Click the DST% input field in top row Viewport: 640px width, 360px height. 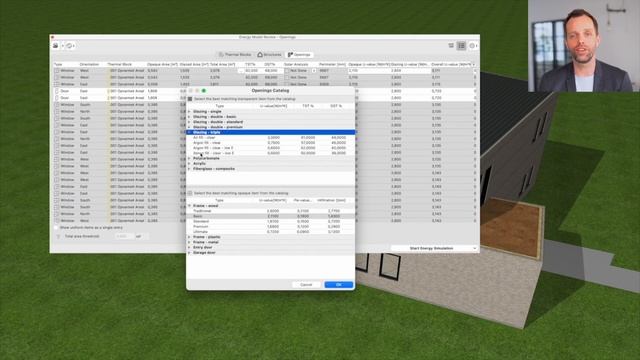pos(273,71)
